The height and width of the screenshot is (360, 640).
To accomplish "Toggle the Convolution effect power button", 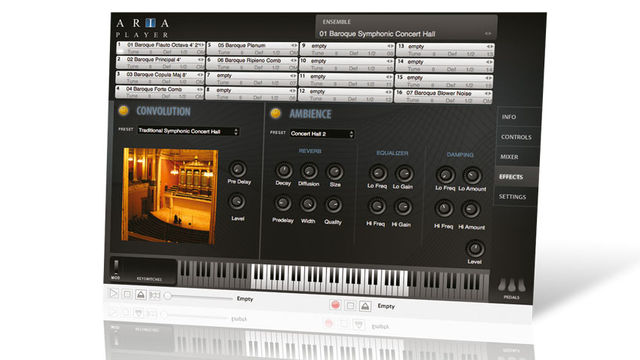I will [x=123, y=110].
